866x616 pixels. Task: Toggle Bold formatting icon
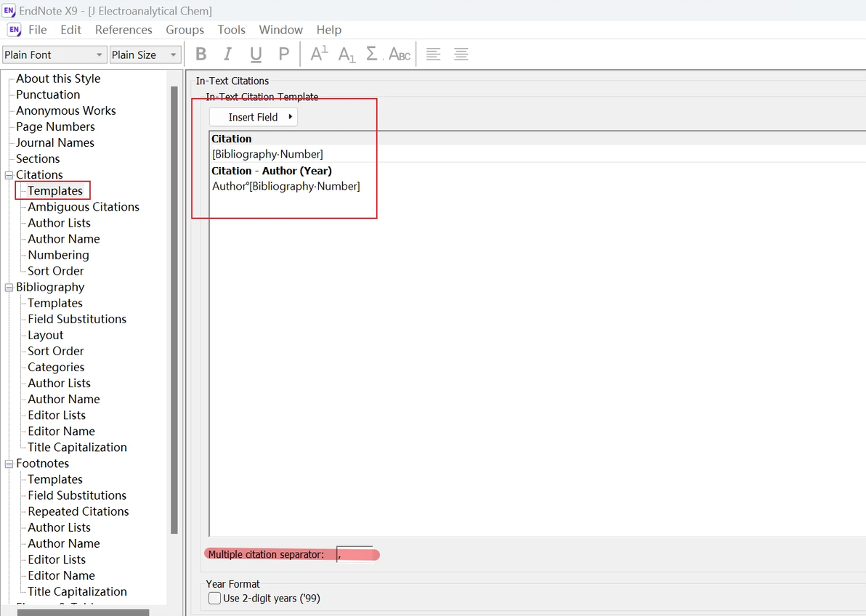tap(201, 54)
